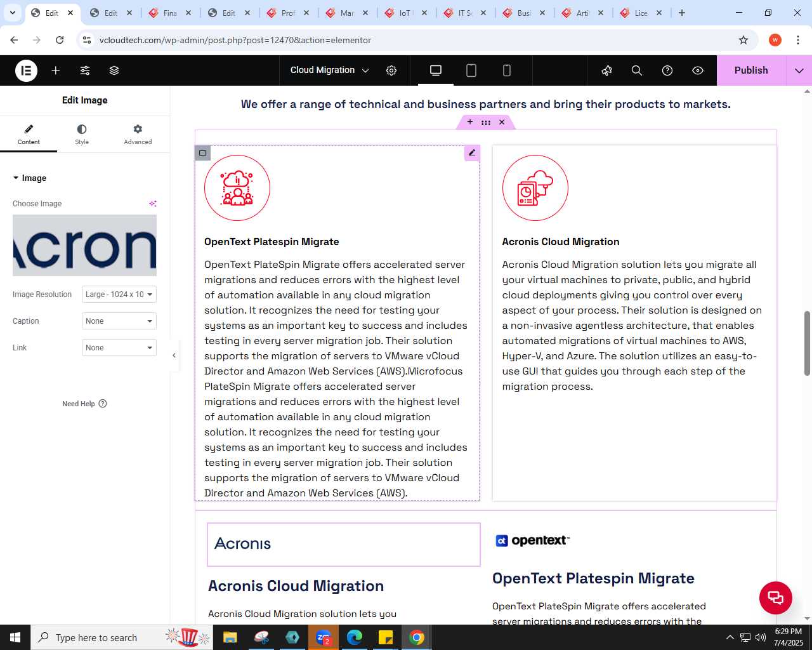Open the browser profile avatar
812x650 pixels.
[775, 40]
